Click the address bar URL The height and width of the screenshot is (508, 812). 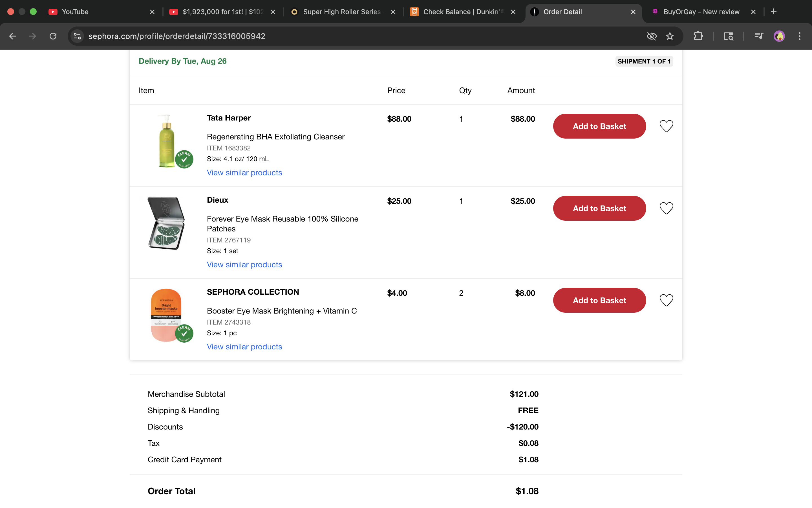[x=177, y=36]
